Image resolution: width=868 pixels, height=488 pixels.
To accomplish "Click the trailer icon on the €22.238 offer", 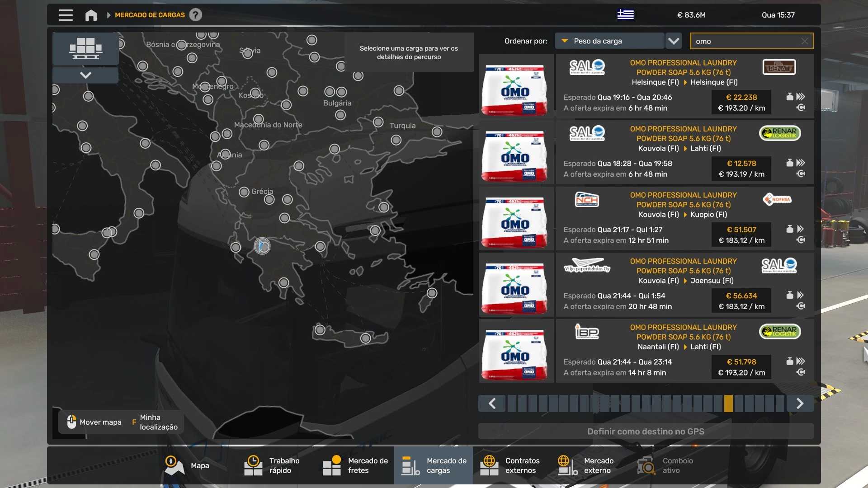I will 801,108.
